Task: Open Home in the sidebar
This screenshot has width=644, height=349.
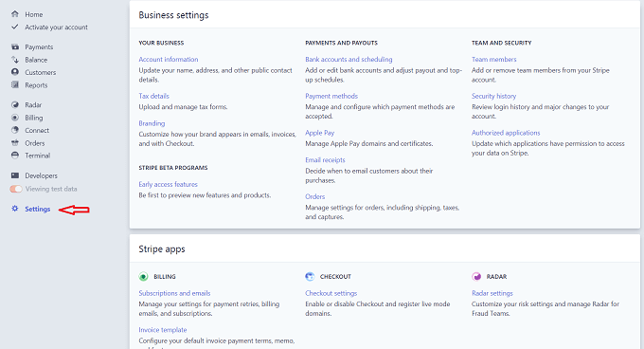Action: [34, 14]
